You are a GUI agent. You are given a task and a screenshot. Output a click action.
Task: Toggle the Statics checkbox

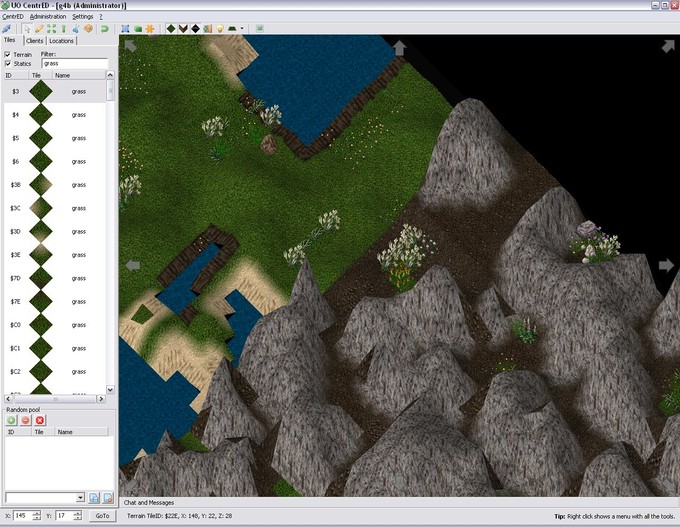8,63
